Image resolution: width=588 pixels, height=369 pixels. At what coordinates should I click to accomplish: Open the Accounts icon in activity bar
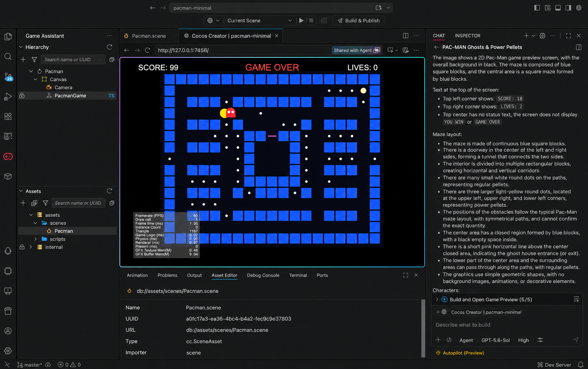(8, 331)
